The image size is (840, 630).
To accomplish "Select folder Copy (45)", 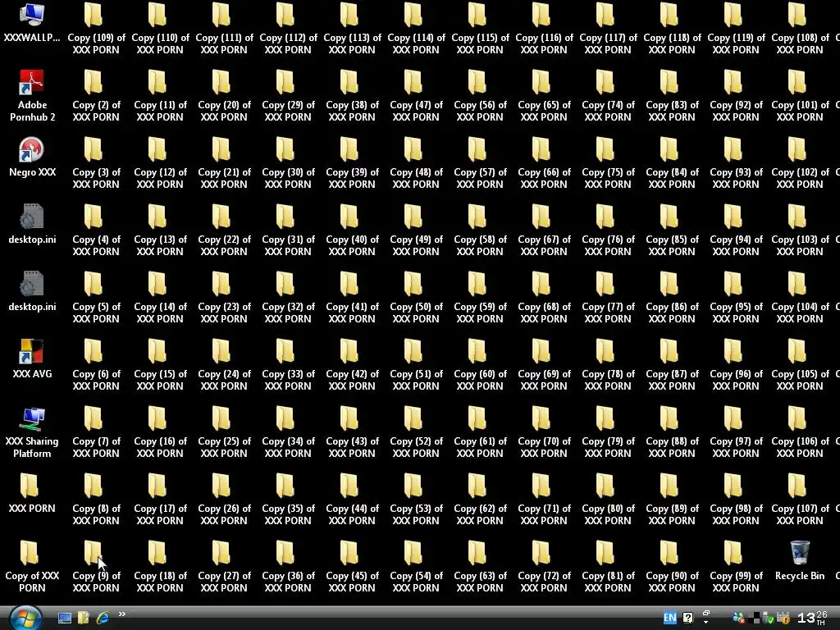I will point(352,567).
